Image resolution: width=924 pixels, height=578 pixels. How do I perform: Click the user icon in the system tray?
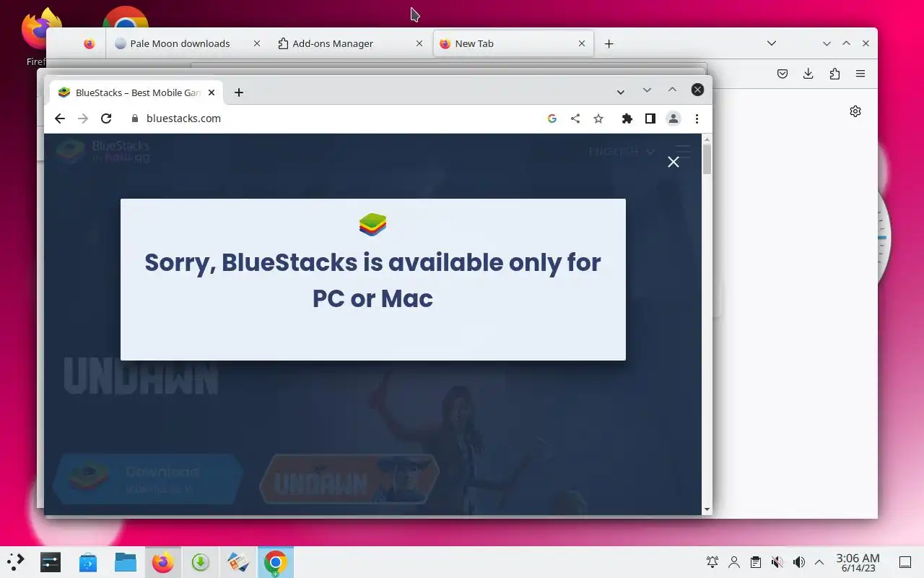click(x=734, y=562)
